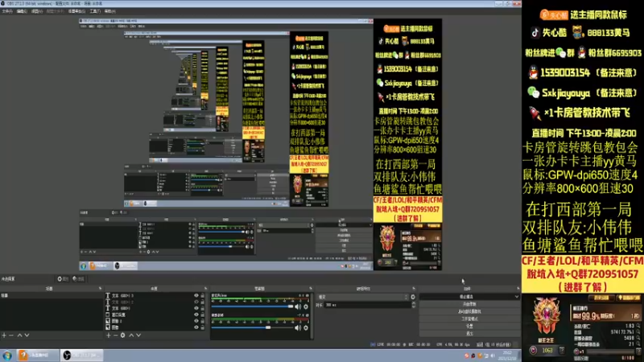Open the Edit menu

(22, 11)
